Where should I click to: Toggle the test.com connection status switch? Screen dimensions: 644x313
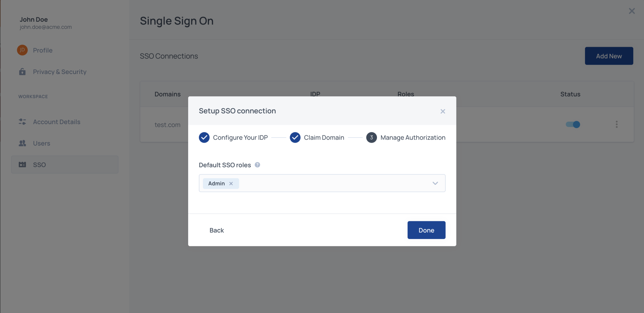coord(573,124)
